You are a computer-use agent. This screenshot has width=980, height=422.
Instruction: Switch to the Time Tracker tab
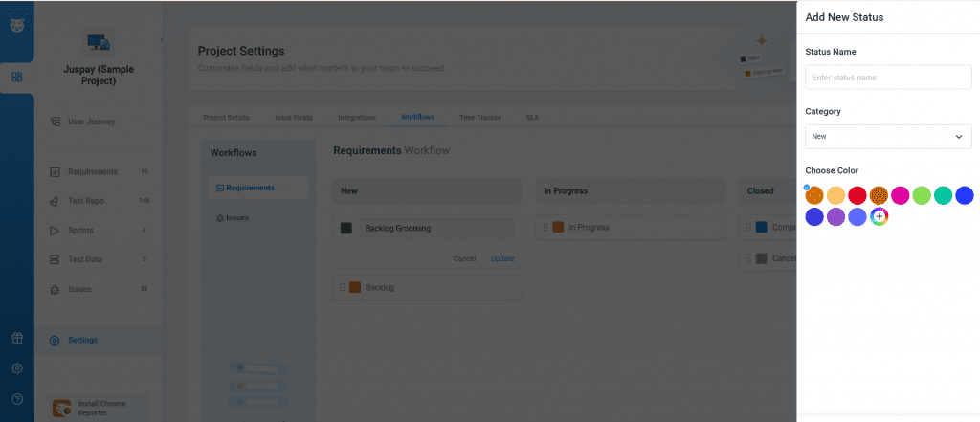pyautogui.click(x=480, y=118)
